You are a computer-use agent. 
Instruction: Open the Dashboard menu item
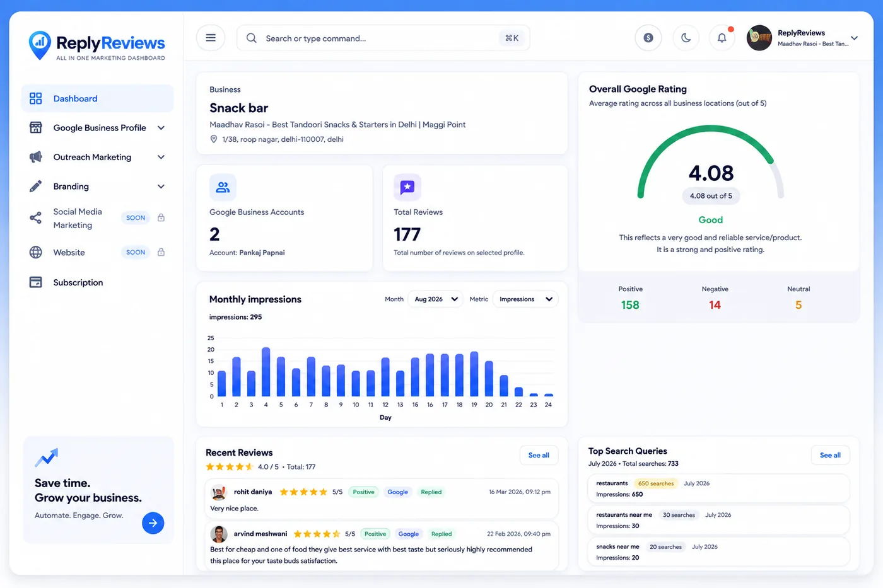pos(98,98)
